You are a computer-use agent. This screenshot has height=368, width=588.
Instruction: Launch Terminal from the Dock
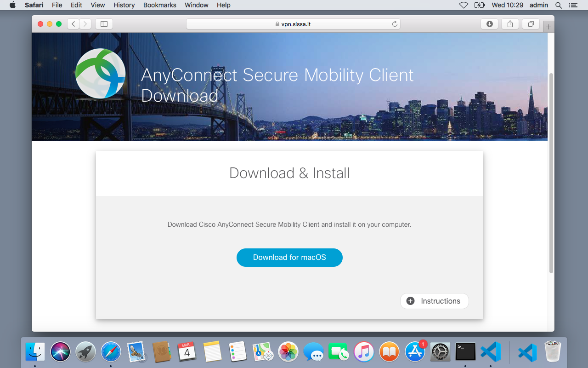point(465,352)
